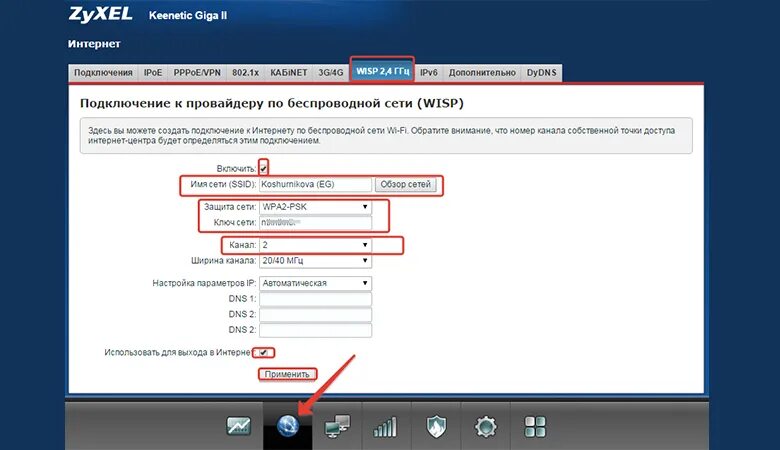Image resolution: width=780 pixels, height=450 pixels.
Task: Expand the Канал dropdown
Action: 315,244
